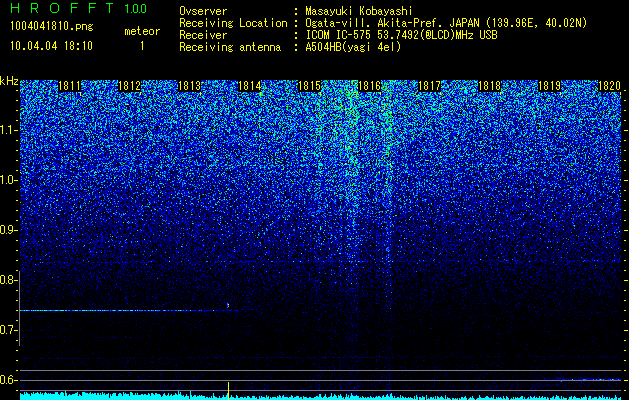Click the 1820 time marker
The image size is (629, 400).
click(x=609, y=86)
